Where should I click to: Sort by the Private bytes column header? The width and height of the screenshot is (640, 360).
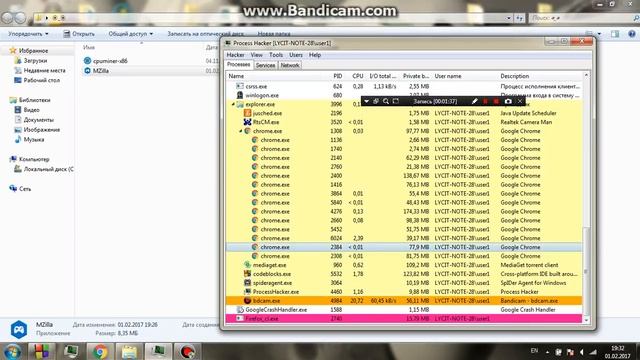point(416,76)
